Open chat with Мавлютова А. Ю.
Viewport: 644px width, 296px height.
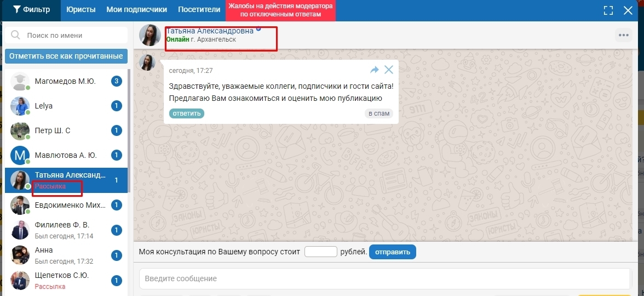click(66, 156)
